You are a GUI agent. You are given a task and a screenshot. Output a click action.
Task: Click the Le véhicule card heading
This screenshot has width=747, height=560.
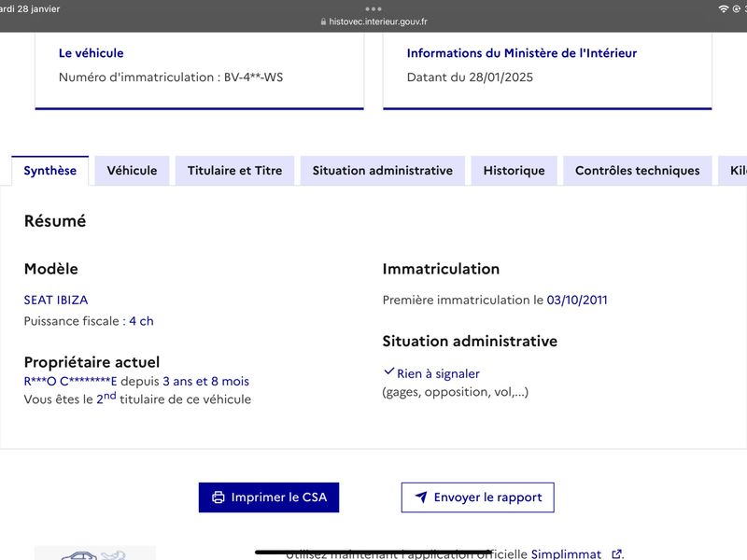pyautogui.click(x=91, y=53)
